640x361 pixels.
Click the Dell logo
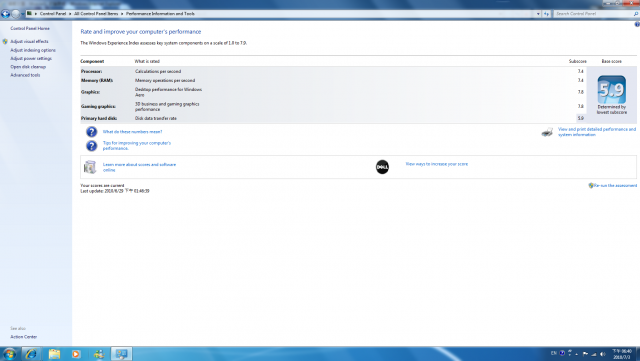[x=382, y=167]
